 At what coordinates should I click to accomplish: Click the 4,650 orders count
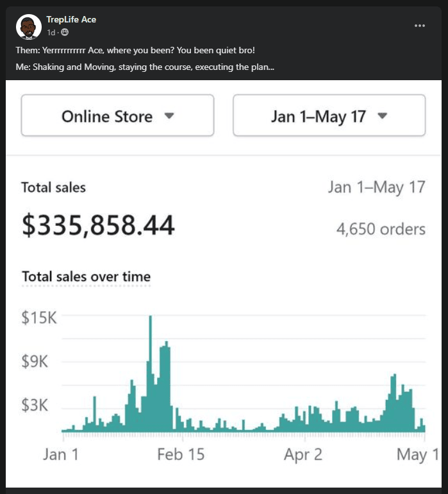(381, 228)
